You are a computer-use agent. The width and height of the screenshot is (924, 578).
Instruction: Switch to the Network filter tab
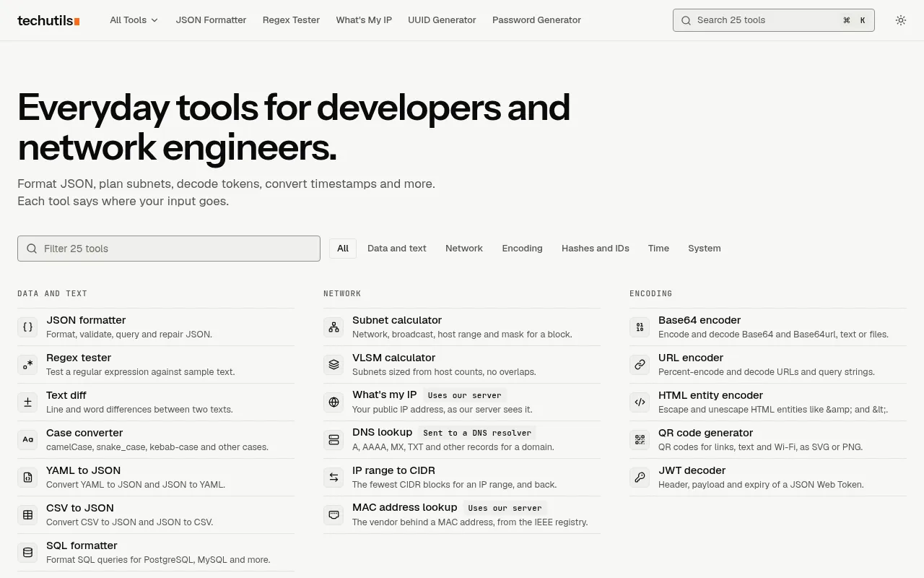click(x=464, y=249)
